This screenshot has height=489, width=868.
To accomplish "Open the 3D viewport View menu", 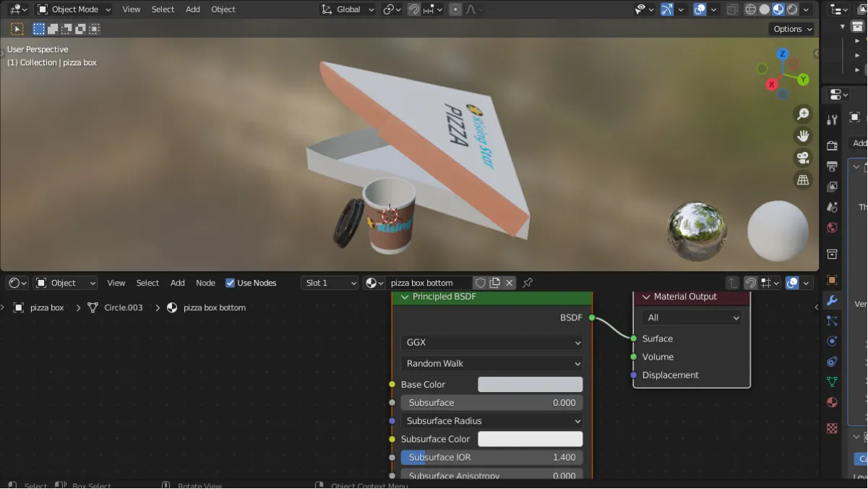I will (x=132, y=9).
